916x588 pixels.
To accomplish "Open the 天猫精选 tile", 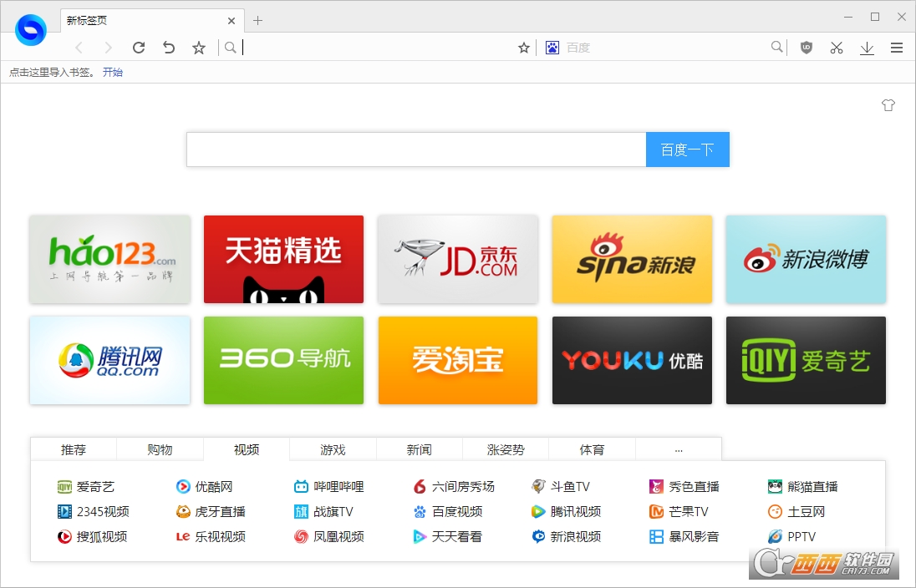I will point(283,259).
